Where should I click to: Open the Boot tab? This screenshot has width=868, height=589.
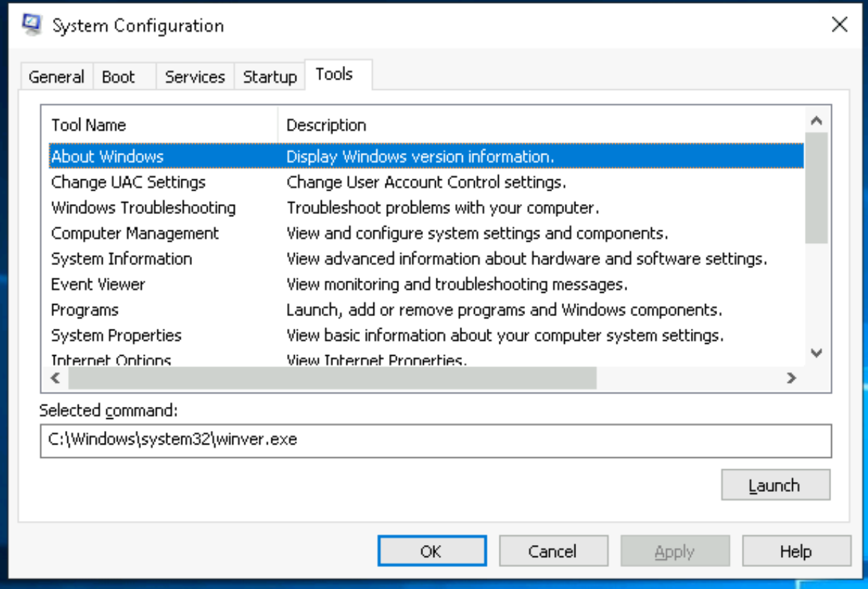pos(118,77)
